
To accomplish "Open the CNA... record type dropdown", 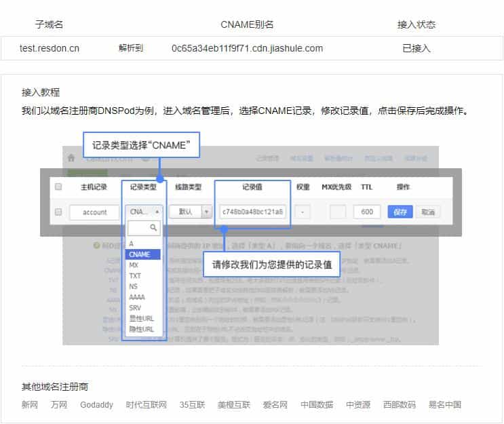I will click(x=144, y=212).
